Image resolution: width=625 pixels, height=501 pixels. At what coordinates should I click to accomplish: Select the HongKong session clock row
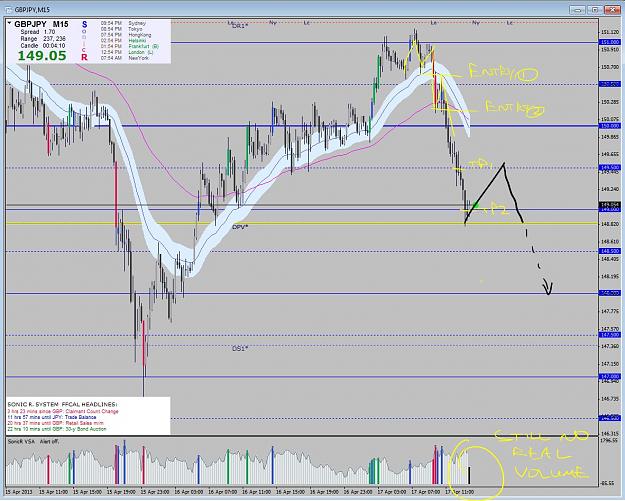pos(126,35)
